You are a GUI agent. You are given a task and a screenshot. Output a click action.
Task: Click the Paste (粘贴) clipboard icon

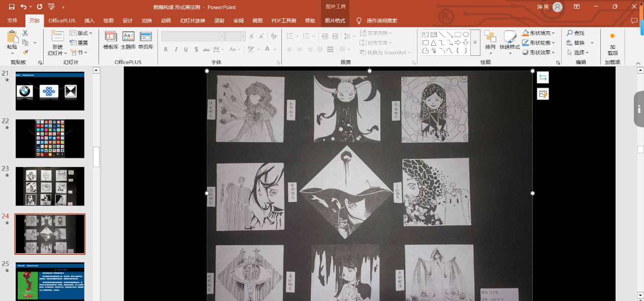click(x=12, y=38)
